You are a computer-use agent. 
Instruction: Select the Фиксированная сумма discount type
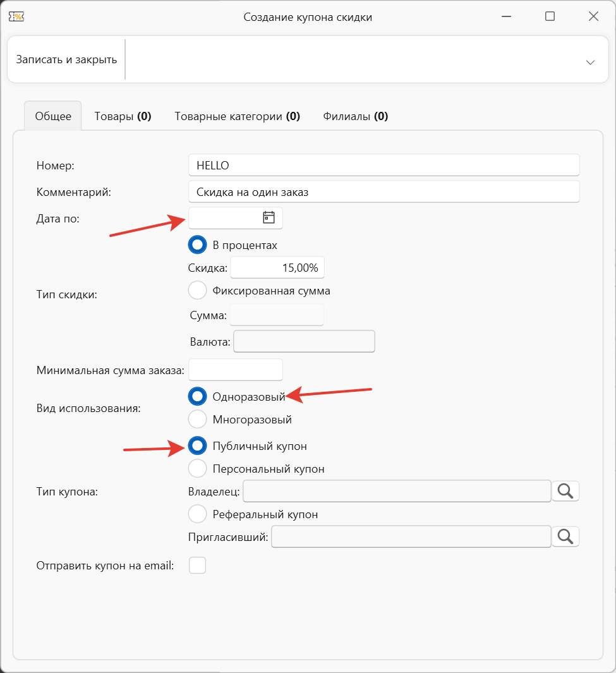point(198,291)
